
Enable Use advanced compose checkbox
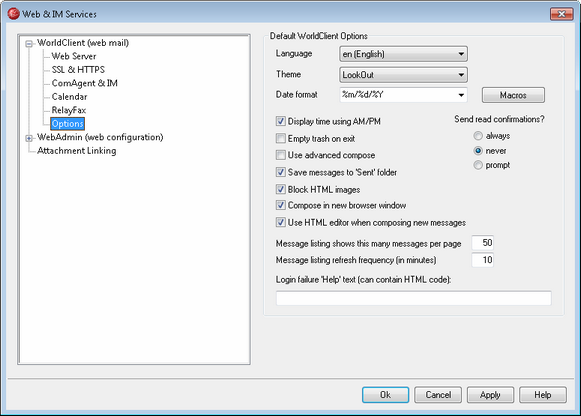point(281,155)
